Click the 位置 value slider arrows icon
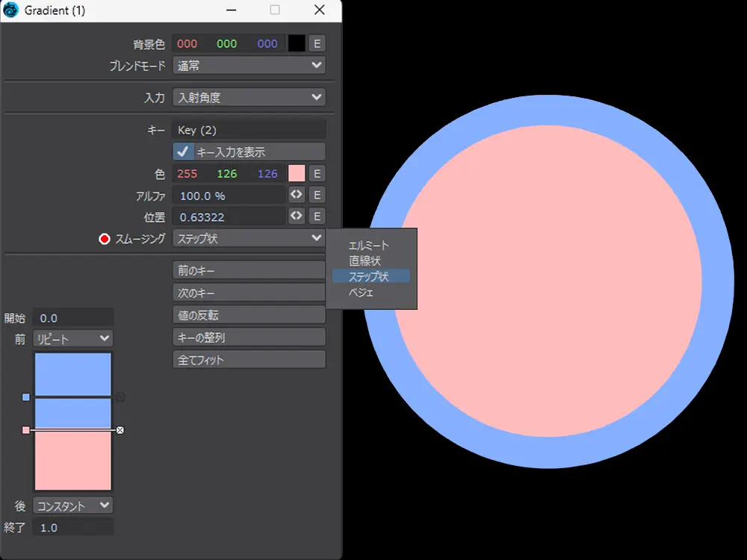Viewport: 747px width, 560px height. pyautogui.click(x=297, y=217)
